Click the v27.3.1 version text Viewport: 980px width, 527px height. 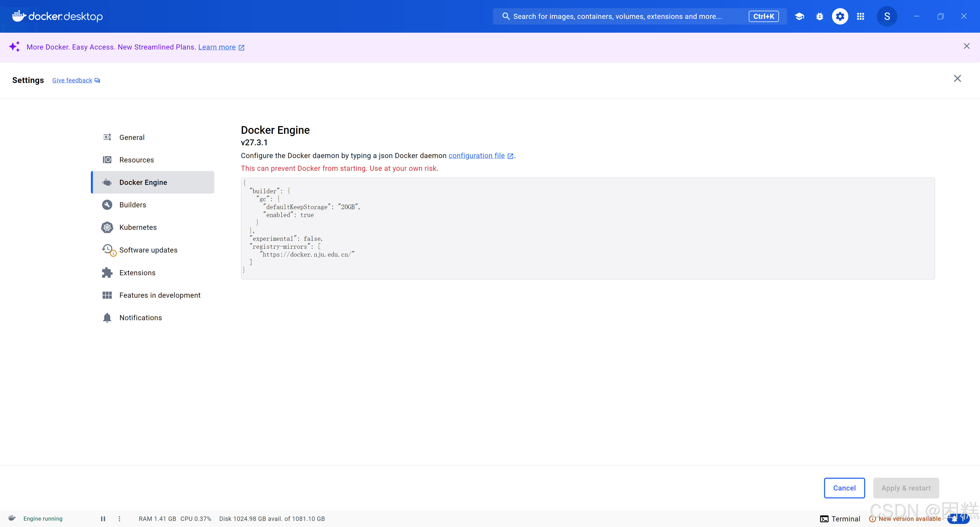pos(254,142)
